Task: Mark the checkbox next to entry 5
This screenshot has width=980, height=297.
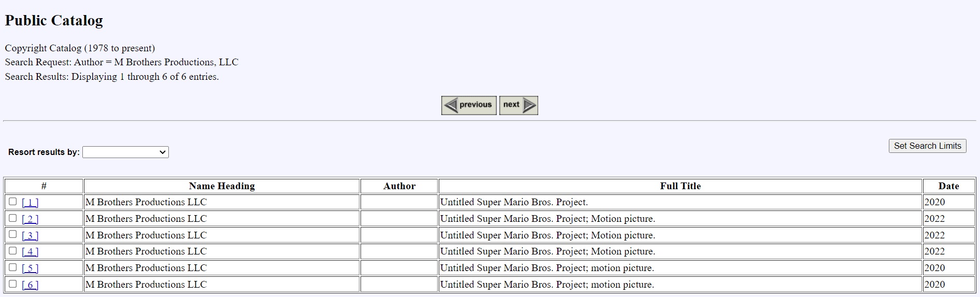Action: [x=13, y=267]
